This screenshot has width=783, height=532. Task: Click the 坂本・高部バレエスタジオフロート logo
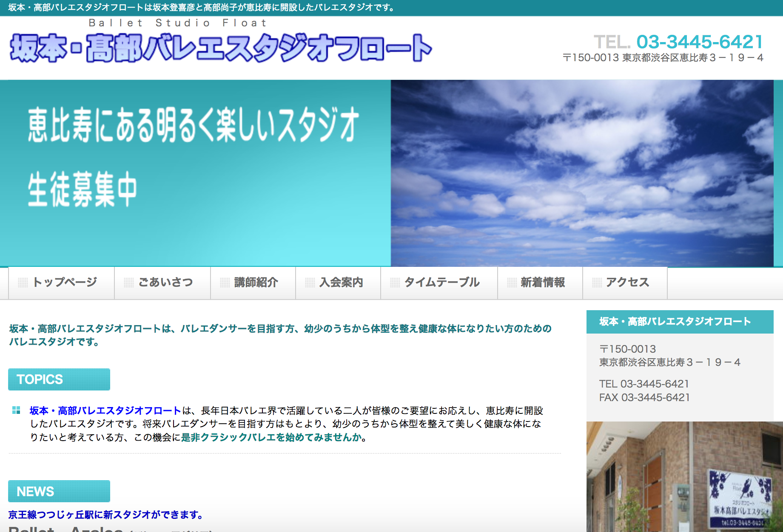[221, 48]
